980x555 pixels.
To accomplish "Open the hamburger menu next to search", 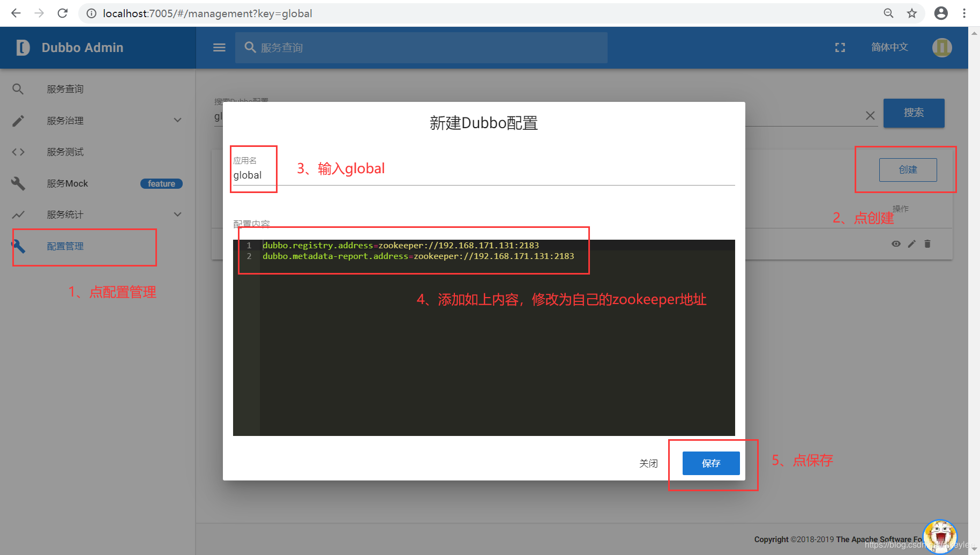I will (x=219, y=47).
